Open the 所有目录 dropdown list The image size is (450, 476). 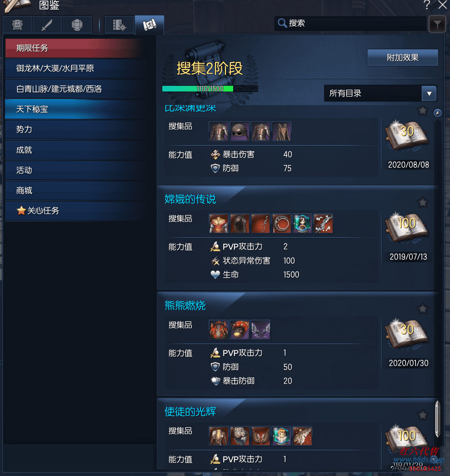[x=380, y=93]
